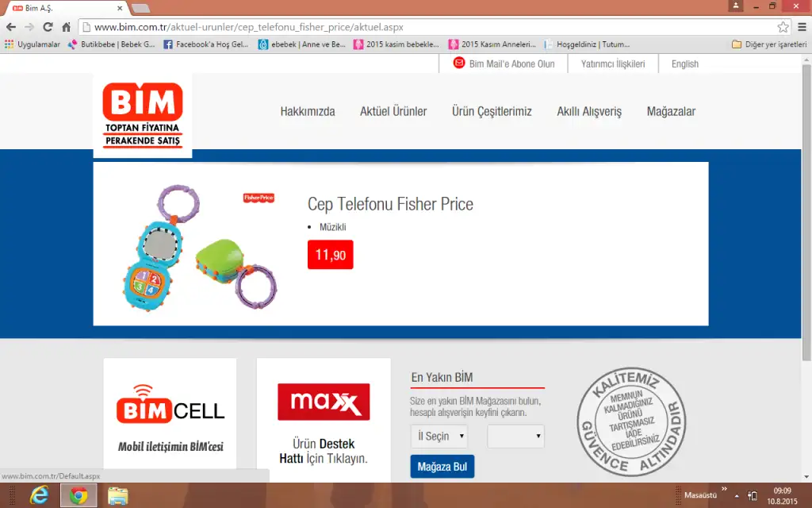Click the BIM logo at top

143,115
